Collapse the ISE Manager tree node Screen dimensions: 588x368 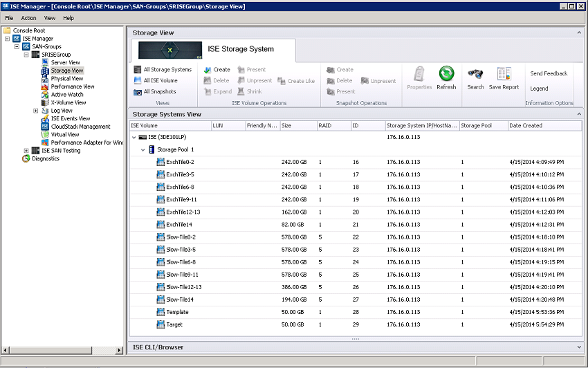[7, 39]
